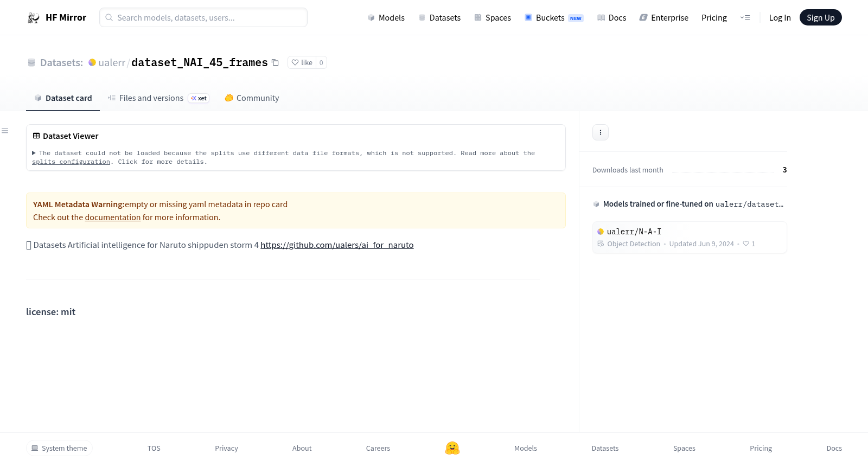Open Buckets in the top navigation

(x=554, y=18)
